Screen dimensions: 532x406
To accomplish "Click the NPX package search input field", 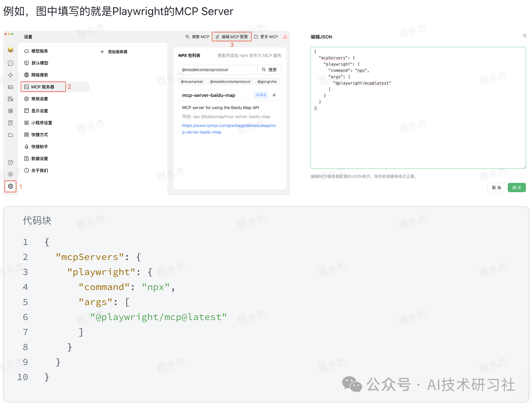I will pyautogui.click(x=218, y=70).
